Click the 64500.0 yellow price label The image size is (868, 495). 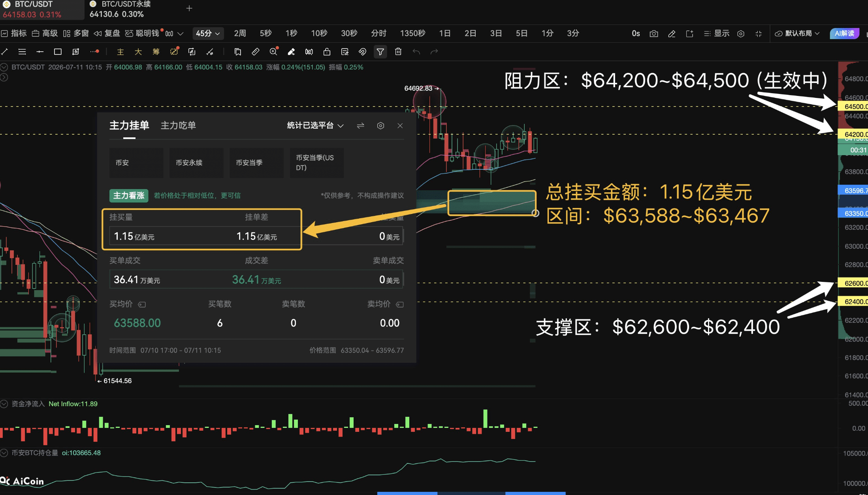pyautogui.click(x=853, y=107)
